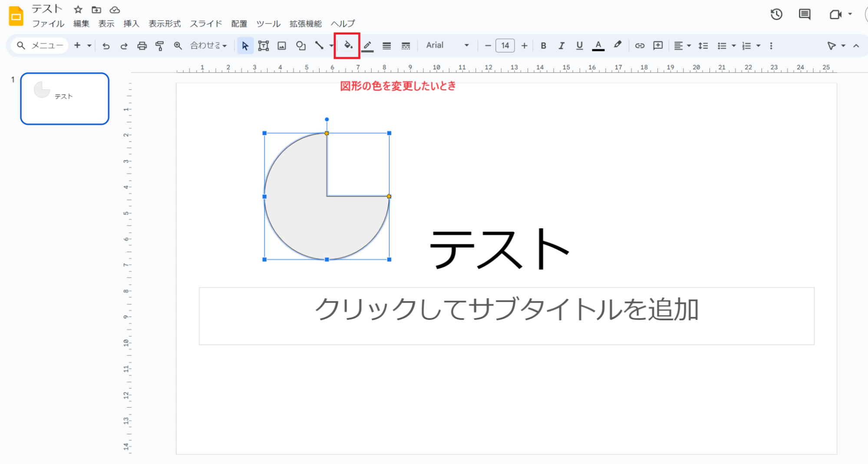Open the 表示形式 menu
Viewport: 868px width, 464px height.
165,23
